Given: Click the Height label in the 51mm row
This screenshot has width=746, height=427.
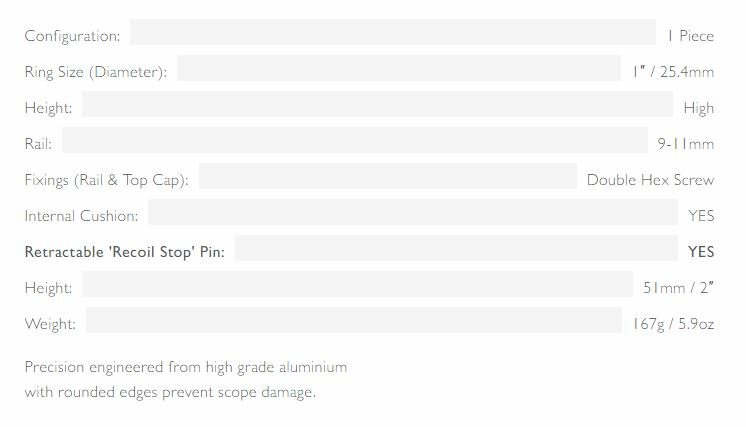Looking at the screenshot, I should 48,288.
